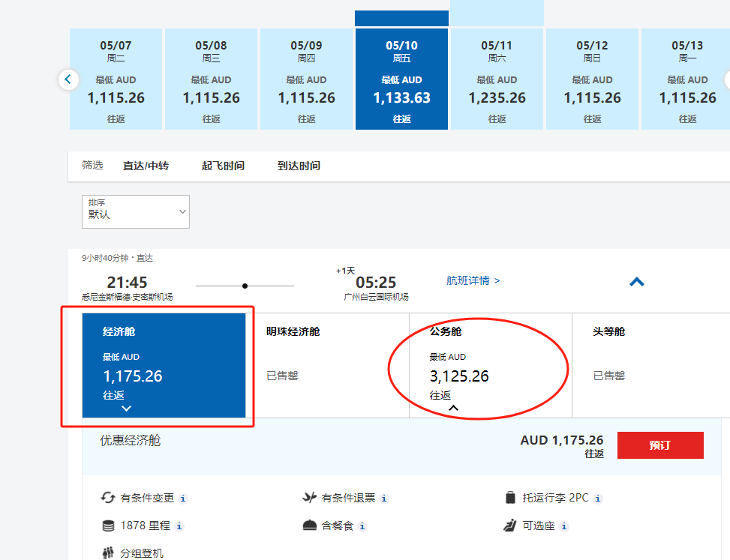Select the 05/10 Friday fare date
The height and width of the screenshot is (560, 730).
tap(402, 79)
